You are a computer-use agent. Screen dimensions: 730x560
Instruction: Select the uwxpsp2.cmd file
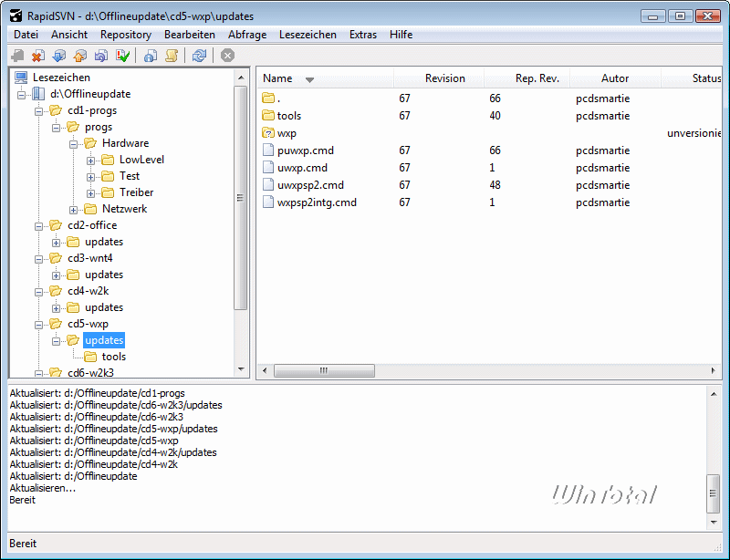point(306,185)
